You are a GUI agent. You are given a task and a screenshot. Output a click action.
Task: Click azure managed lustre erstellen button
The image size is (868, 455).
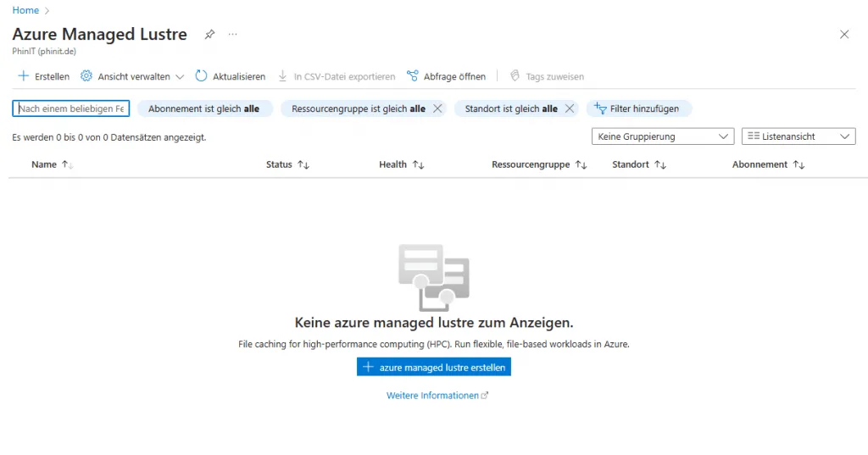pyautogui.click(x=434, y=367)
